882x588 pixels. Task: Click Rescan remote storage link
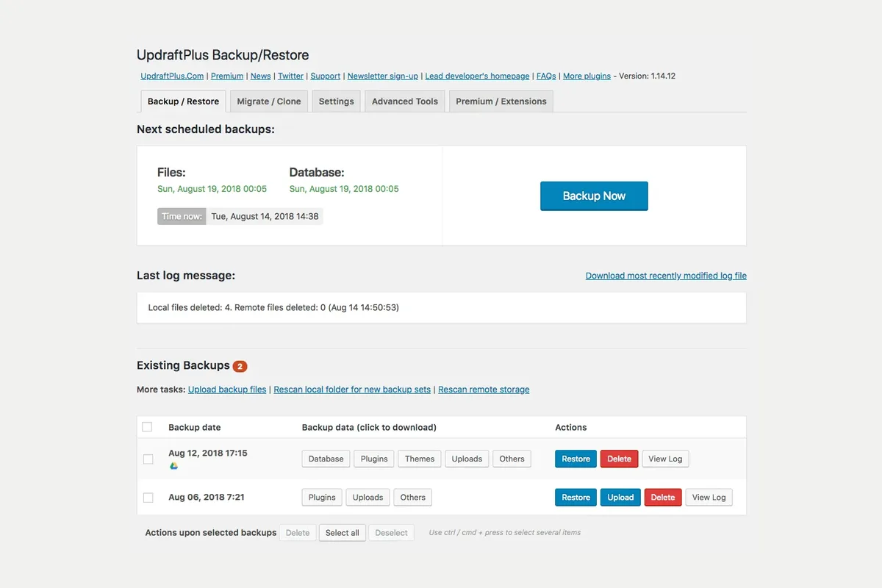(484, 390)
